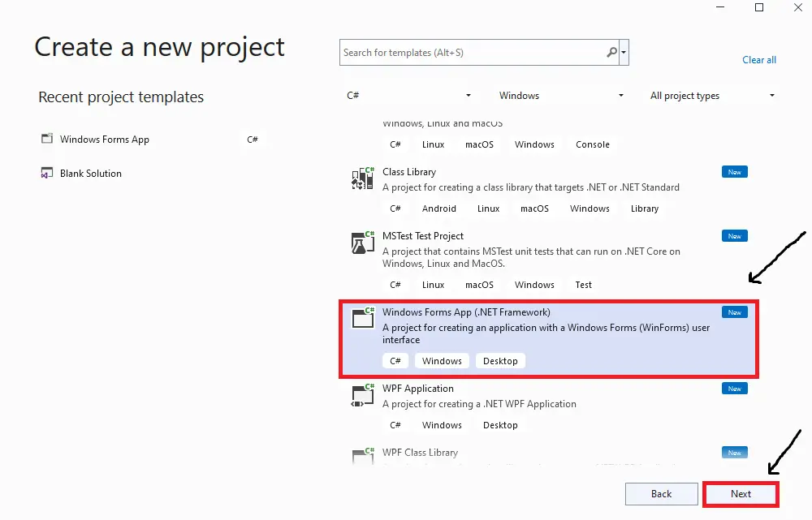Click the Clear all link
The width and height of the screenshot is (812, 520).
click(x=759, y=60)
